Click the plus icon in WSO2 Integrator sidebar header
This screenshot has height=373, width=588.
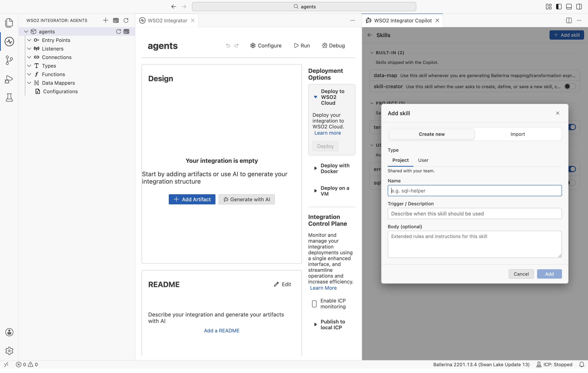(x=106, y=20)
